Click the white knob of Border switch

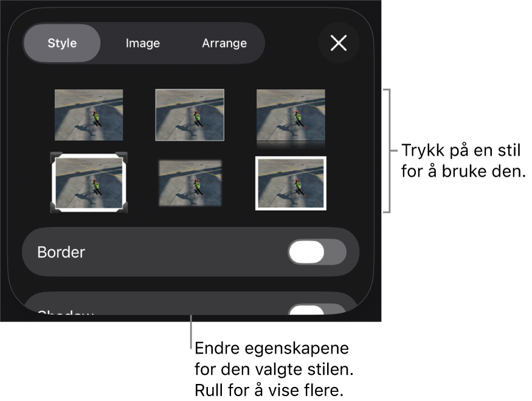(x=306, y=252)
